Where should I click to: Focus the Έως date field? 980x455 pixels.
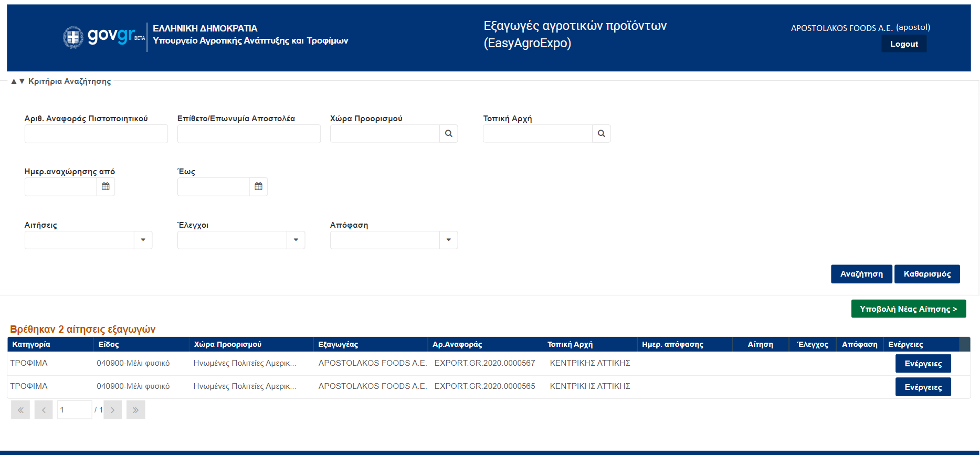(x=213, y=187)
